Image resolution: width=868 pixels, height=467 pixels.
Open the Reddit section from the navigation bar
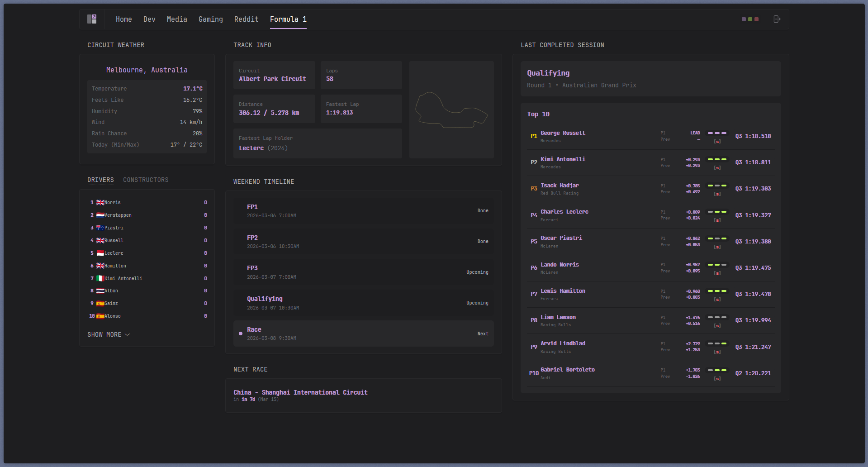(246, 19)
